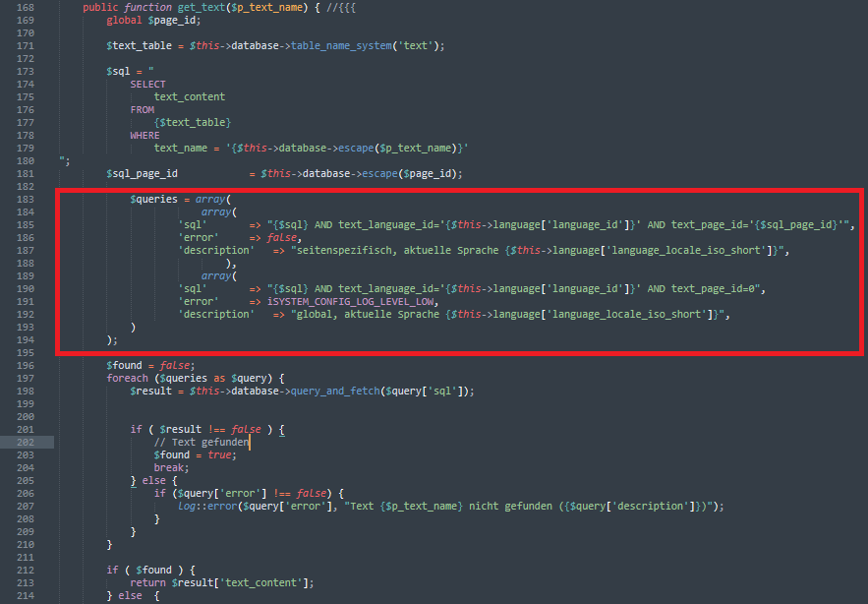Click the FROM keyword in the SQL string
Viewport: 868px width, 604px height.
pos(142,109)
